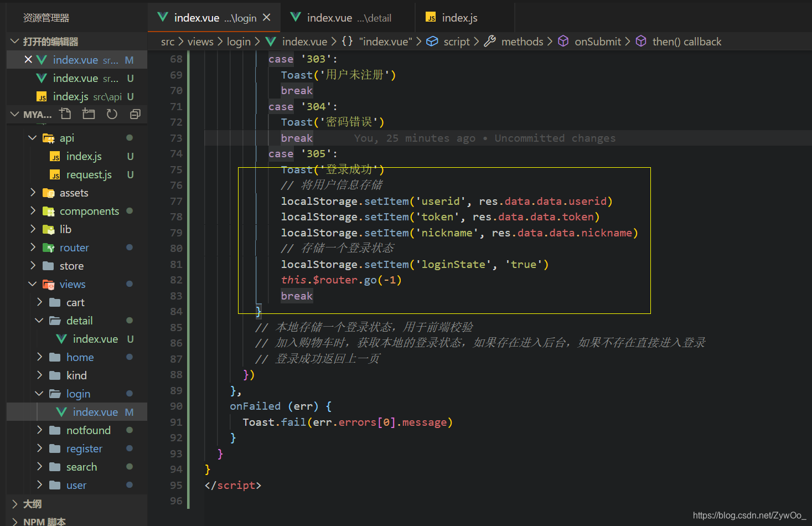Collapse the api folder chevron
812x526 pixels.
33,137
